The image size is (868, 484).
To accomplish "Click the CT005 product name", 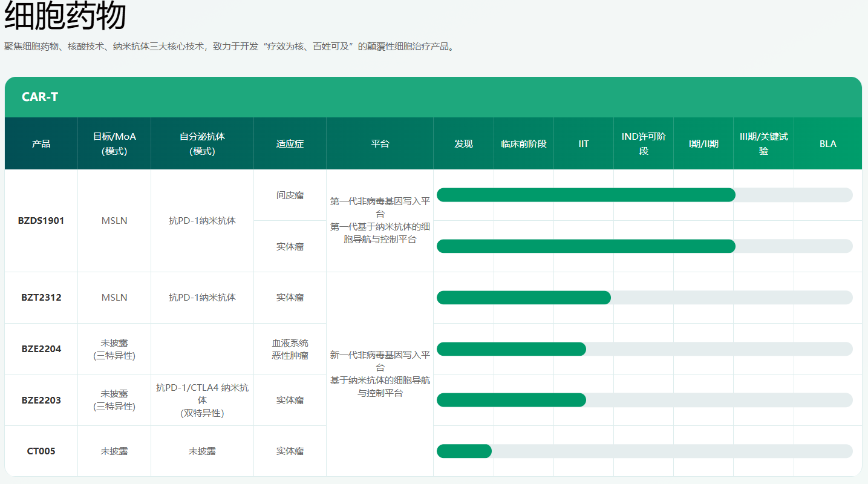I will pos(41,451).
